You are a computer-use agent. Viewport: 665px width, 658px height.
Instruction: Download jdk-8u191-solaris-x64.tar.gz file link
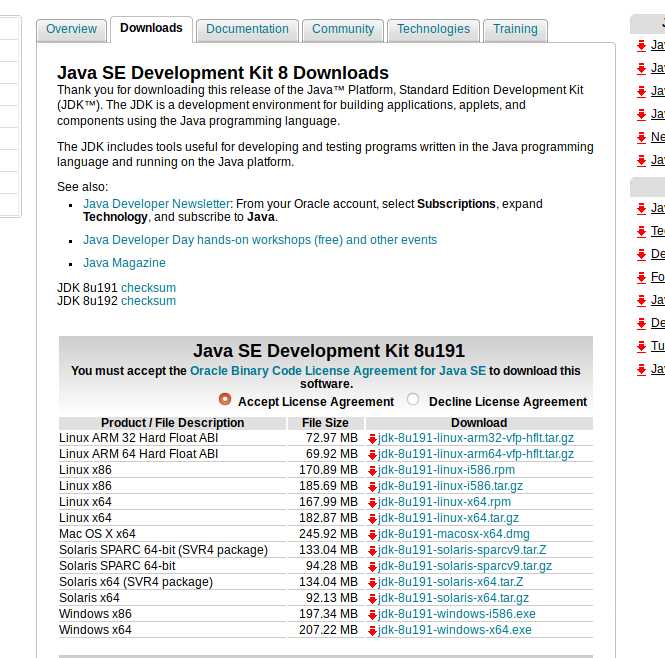tap(453, 598)
